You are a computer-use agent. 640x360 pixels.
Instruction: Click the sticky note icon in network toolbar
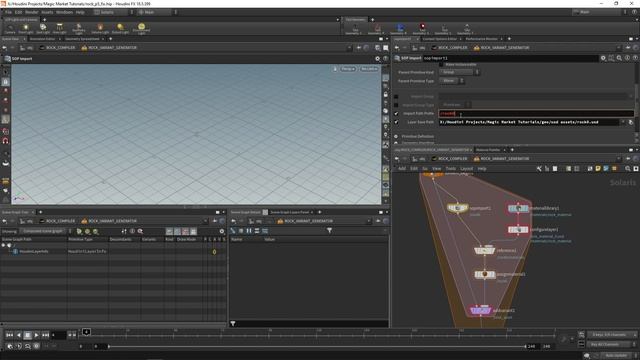[x=598, y=169]
